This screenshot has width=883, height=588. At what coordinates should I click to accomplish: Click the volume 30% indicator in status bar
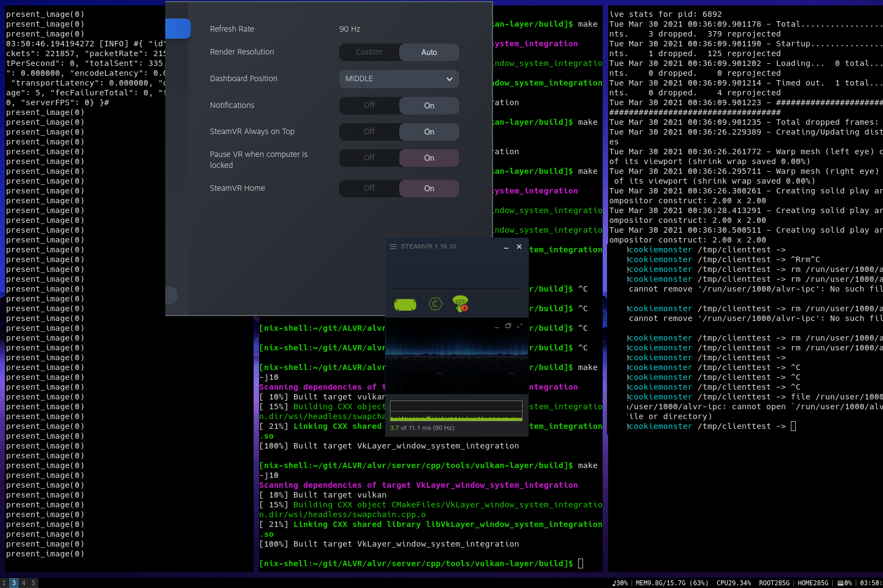(x=620, y=583)
